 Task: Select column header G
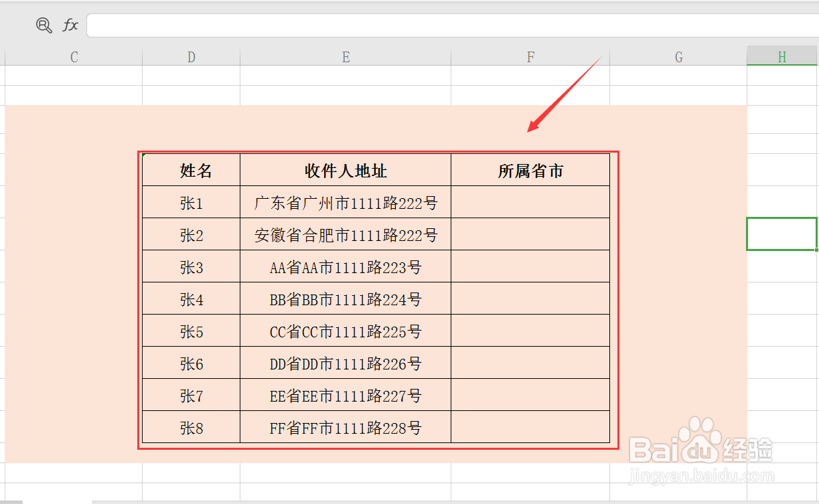tap(678, 57)
